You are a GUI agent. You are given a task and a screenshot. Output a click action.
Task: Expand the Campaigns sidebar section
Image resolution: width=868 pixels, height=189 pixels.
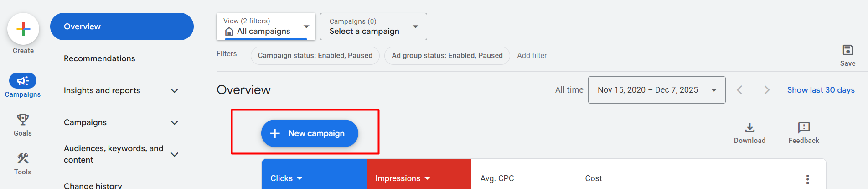(x=174, y=123)
